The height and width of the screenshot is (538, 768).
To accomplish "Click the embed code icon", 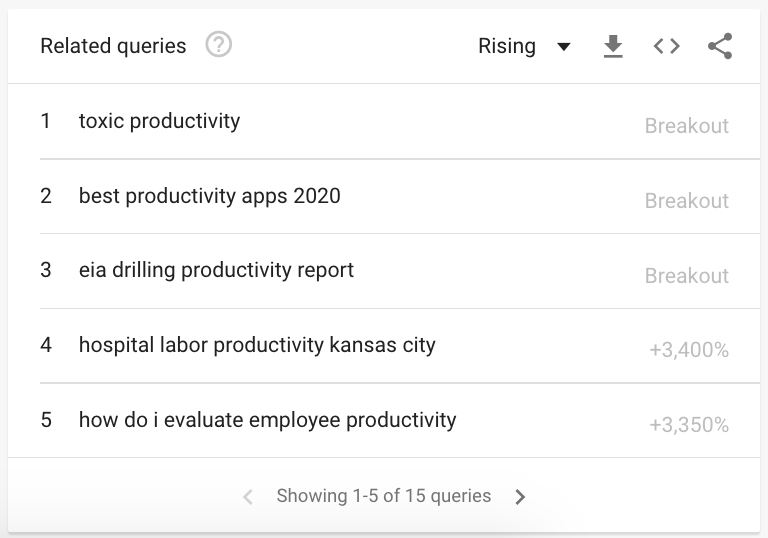I will pos(667,46).
